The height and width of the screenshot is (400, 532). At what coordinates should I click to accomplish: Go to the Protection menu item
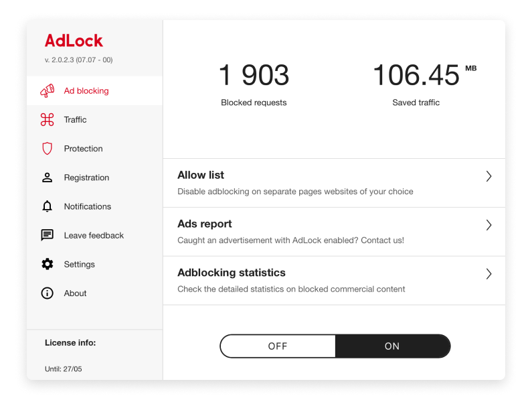coord(94,149)
